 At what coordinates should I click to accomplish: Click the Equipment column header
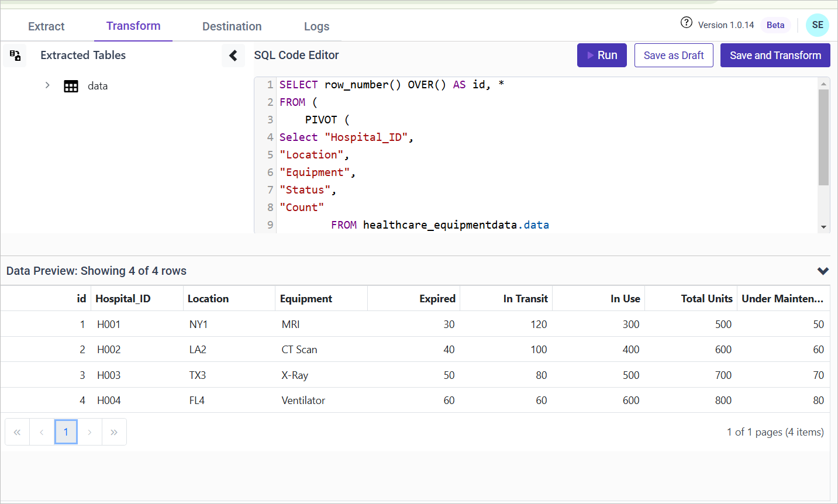pos(306,299)
